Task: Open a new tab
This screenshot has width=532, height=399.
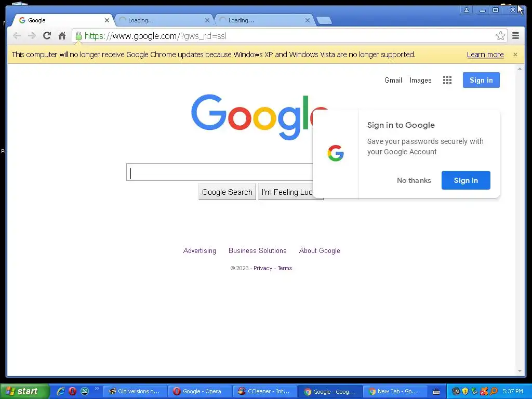Action: coord(324,20)
